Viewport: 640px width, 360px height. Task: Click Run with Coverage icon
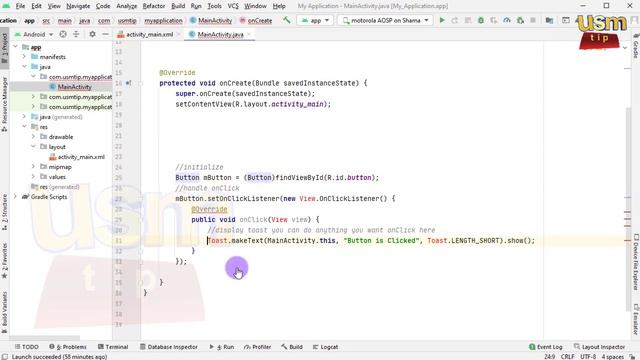coord(494,20)
